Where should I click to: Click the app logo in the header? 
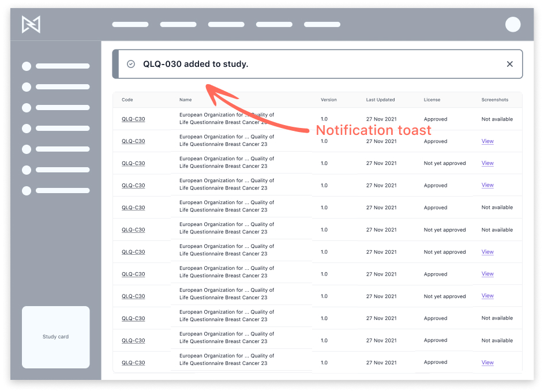click(x=31, y=25)
